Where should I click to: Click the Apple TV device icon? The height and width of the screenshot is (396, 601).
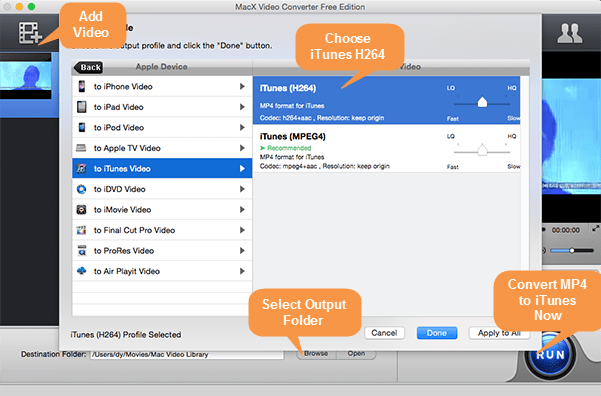(81, 148)
